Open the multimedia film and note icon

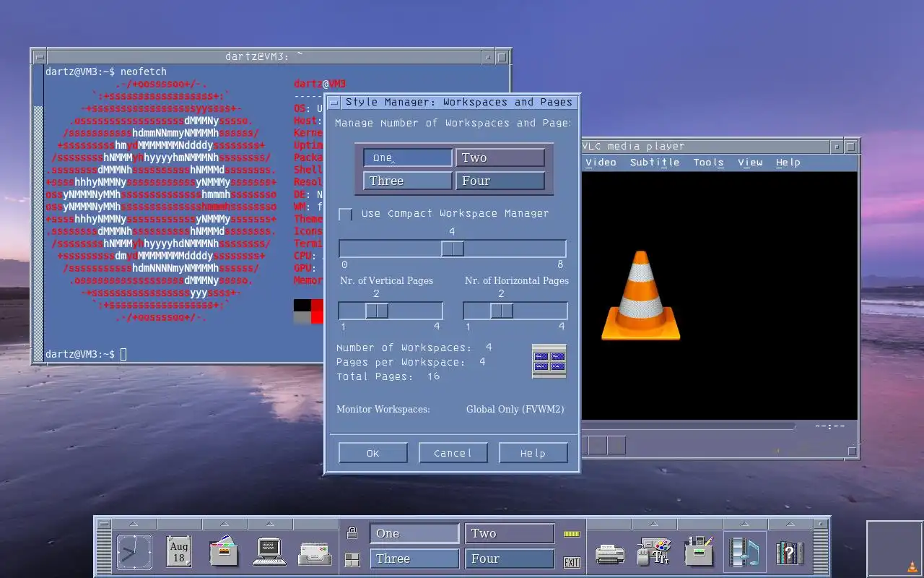[744, 552]
